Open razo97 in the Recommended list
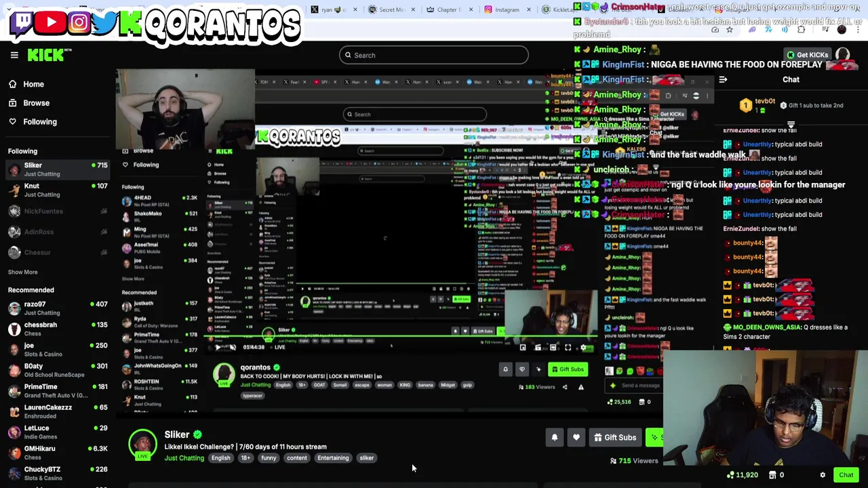 (x=57, y=308)
